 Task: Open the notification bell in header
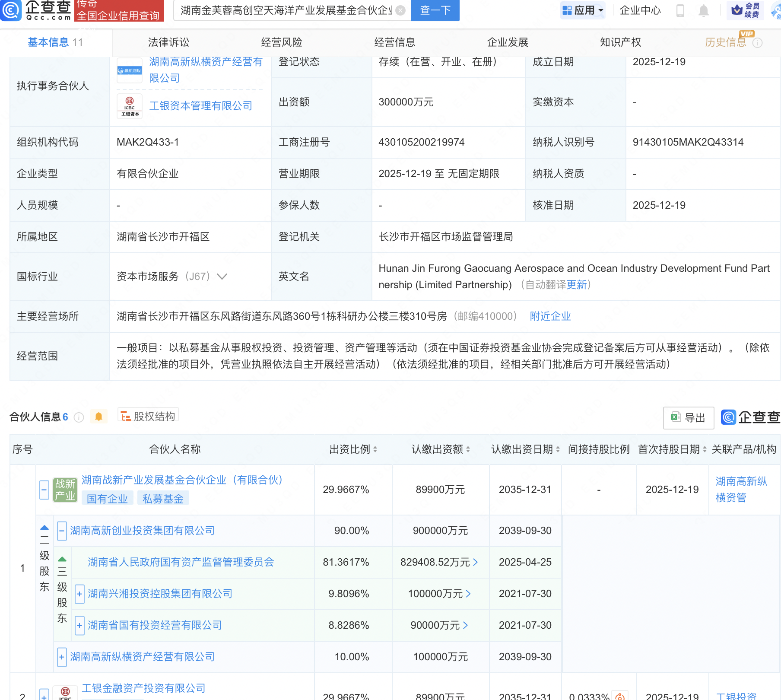click(x=703, y=10)
